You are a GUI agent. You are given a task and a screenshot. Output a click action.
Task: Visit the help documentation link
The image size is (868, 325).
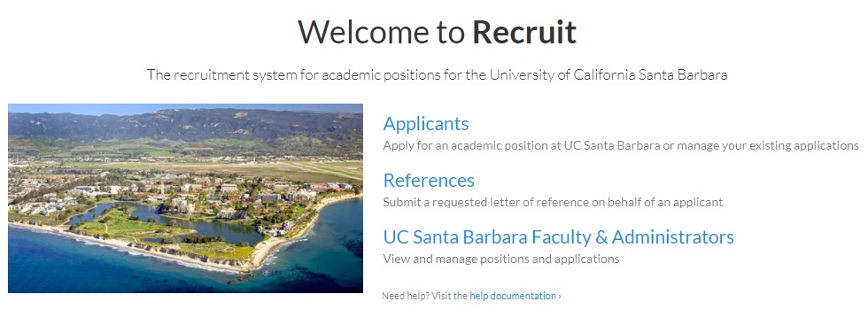click(x=513, y=296)
